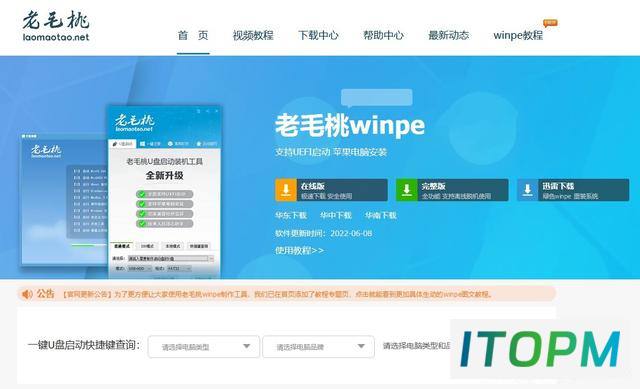Click the 老毛桃 logo inside the software preview
The width and height of the screenshot is (640, 389).
pos(134,122)
